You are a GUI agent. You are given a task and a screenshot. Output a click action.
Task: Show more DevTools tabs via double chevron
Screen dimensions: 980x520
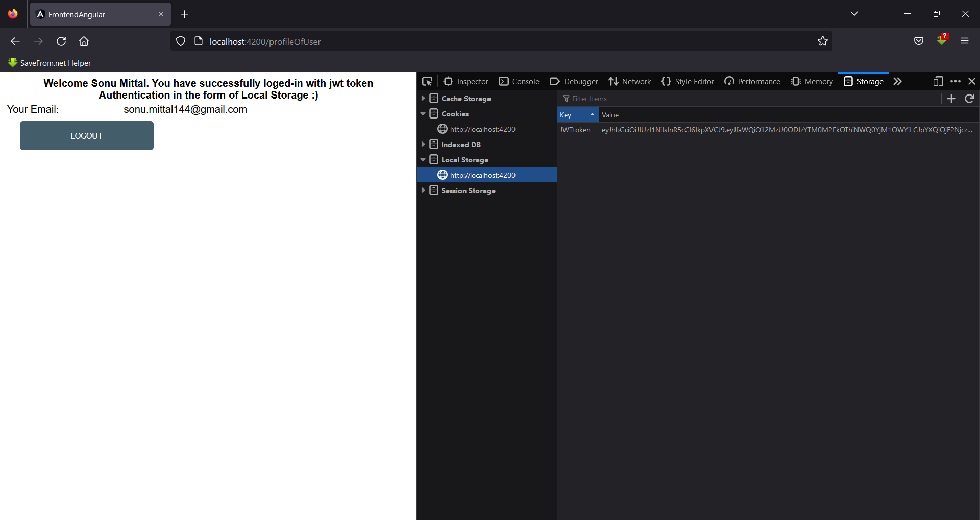tap(898, 81)
